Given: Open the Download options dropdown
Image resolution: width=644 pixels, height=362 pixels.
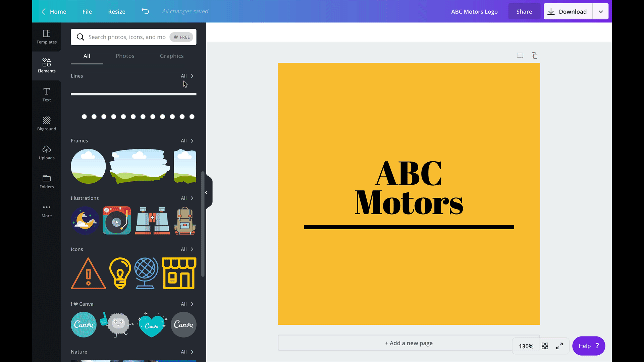Looking at the screenshot, I should point(601,11).
